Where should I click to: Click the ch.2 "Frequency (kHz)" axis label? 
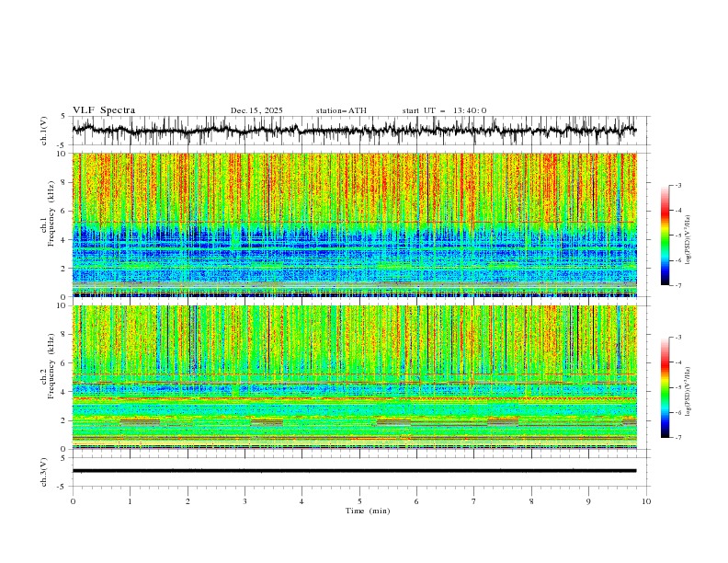tap(51, 366)
